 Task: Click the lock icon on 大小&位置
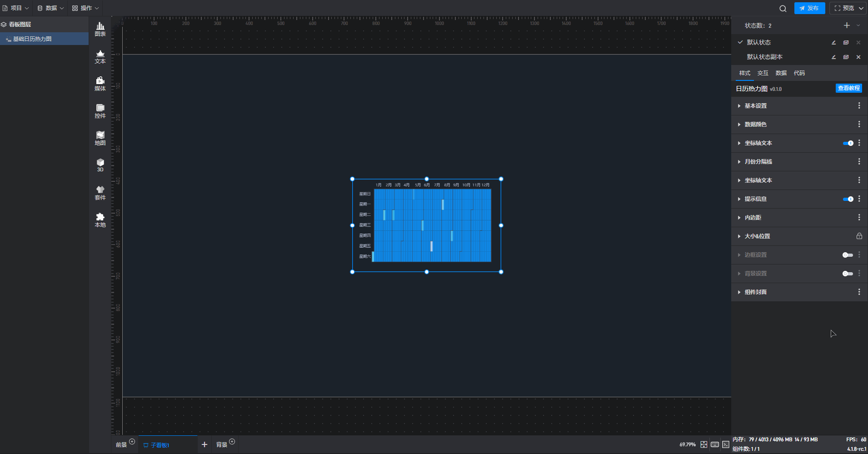859,236
